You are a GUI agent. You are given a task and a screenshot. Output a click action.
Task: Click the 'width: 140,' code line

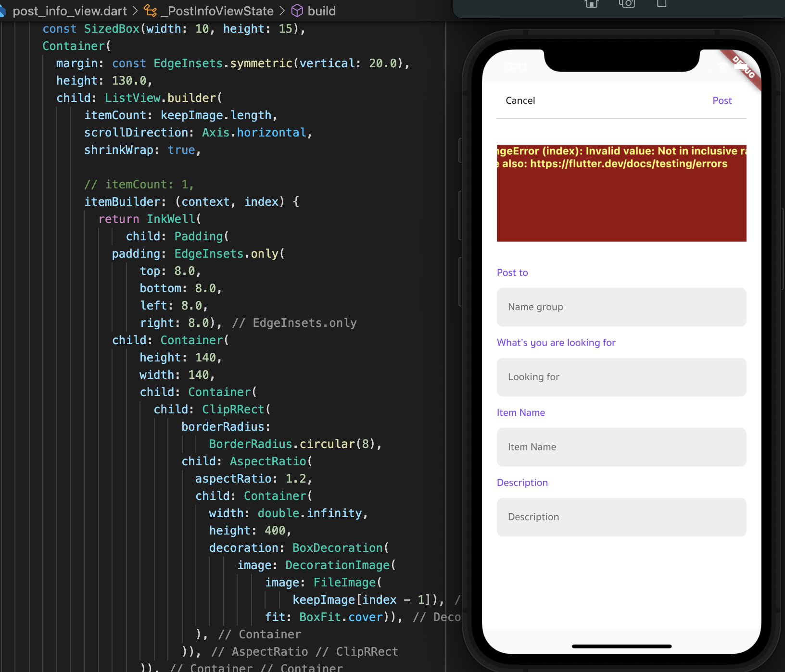pyautogui.click(x=177, y=375)
